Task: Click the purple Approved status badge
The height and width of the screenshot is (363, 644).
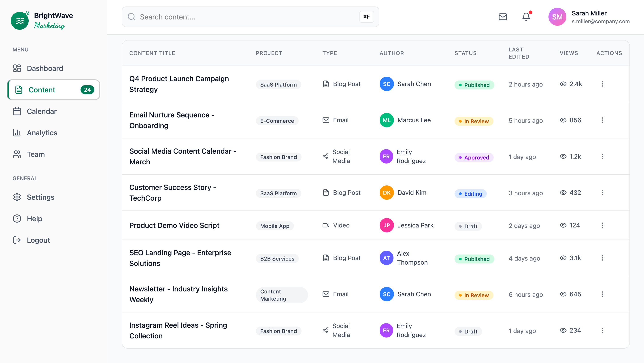Action: pyautogui.click(x=474, y=157)
